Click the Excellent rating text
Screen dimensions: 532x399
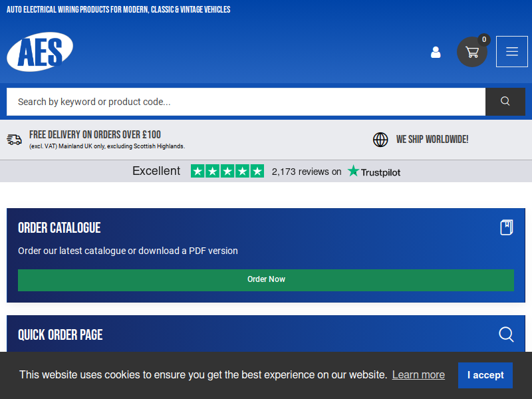[x=156, y=171]
